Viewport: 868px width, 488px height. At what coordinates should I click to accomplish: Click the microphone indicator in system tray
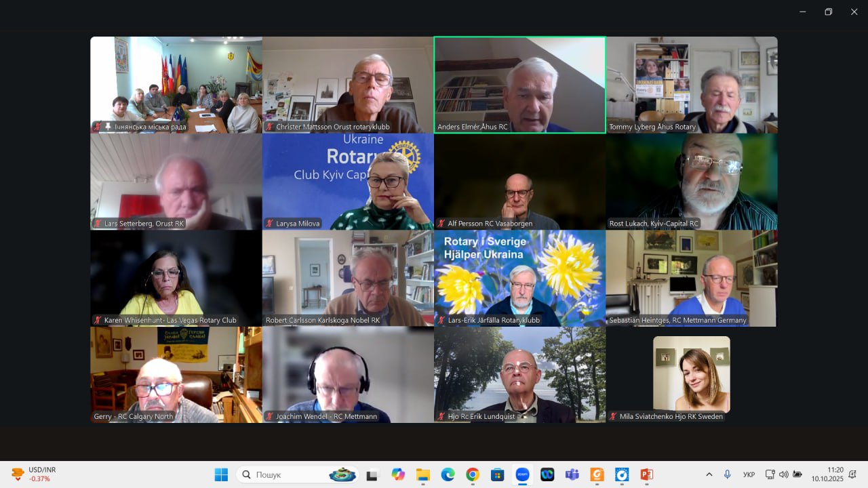[728, 474]
